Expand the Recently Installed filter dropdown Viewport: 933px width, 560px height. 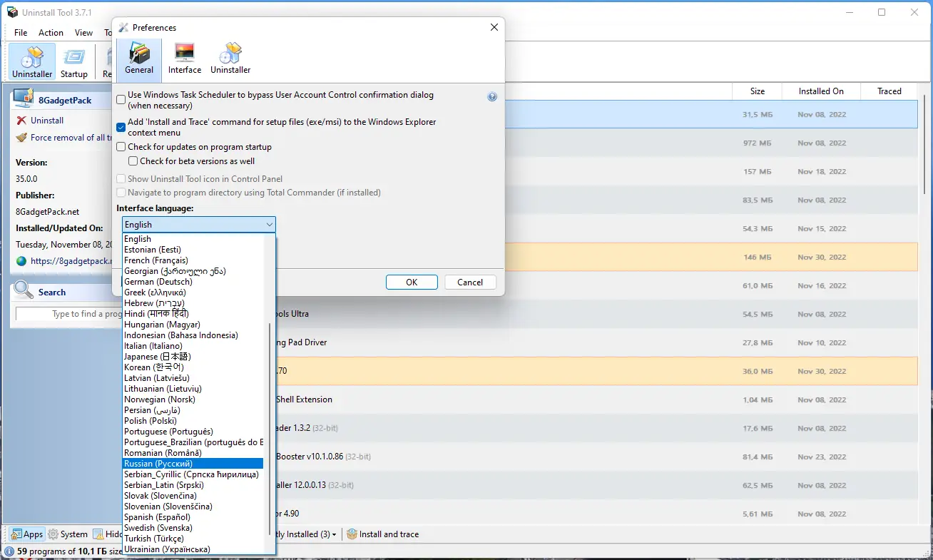(332, 534)
